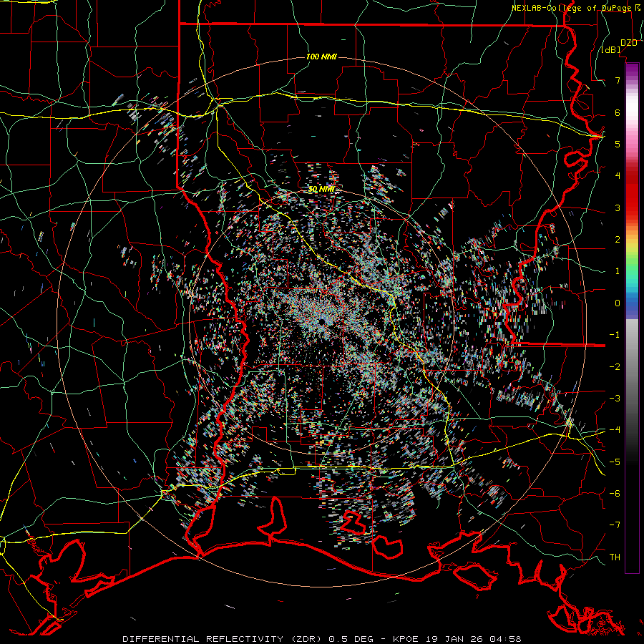Screen dimensions: 644x644
Task: Click the [dB] unit label
Action: point(611,50)
